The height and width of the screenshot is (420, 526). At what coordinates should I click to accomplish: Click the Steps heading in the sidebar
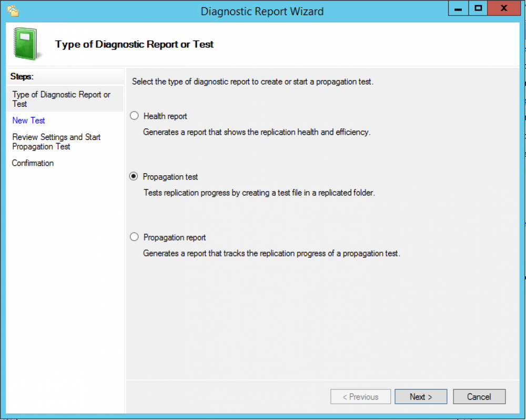pyautogui.click(x=22, y=76)
